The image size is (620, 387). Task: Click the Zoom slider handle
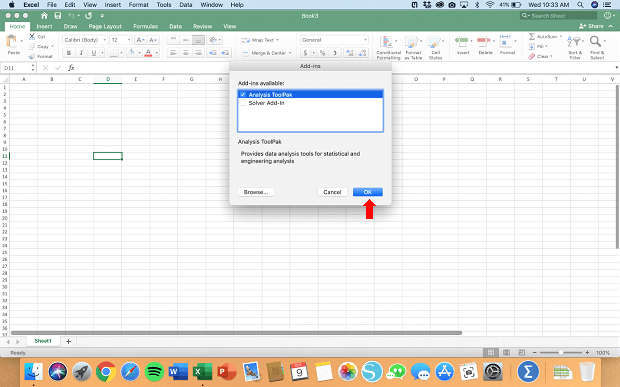tap(561, 352)
